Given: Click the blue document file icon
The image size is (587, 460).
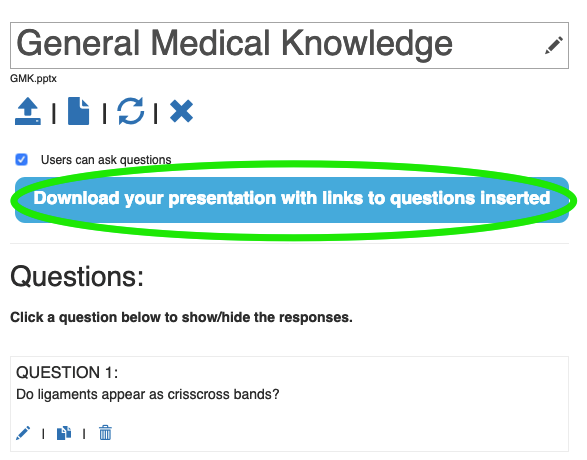Looking at the screenshot, I should (x=79, y=111).
